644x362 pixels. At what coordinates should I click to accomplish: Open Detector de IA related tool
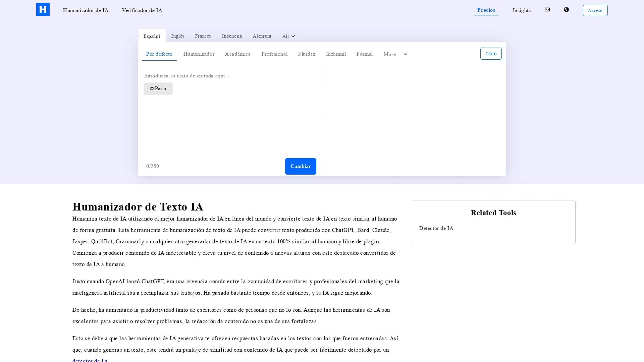point(436,228)
